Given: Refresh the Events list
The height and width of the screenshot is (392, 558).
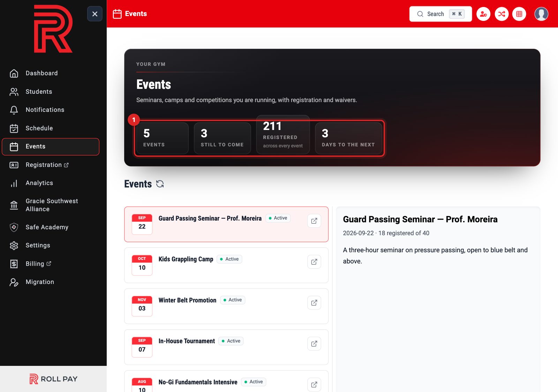Looking at the screenshot, I should click(160, 184).
